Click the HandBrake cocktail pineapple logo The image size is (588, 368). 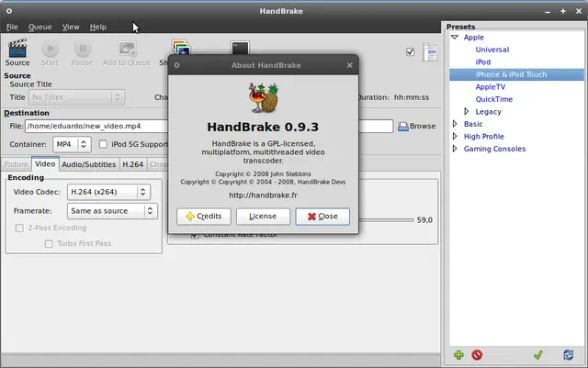[264, 97]
